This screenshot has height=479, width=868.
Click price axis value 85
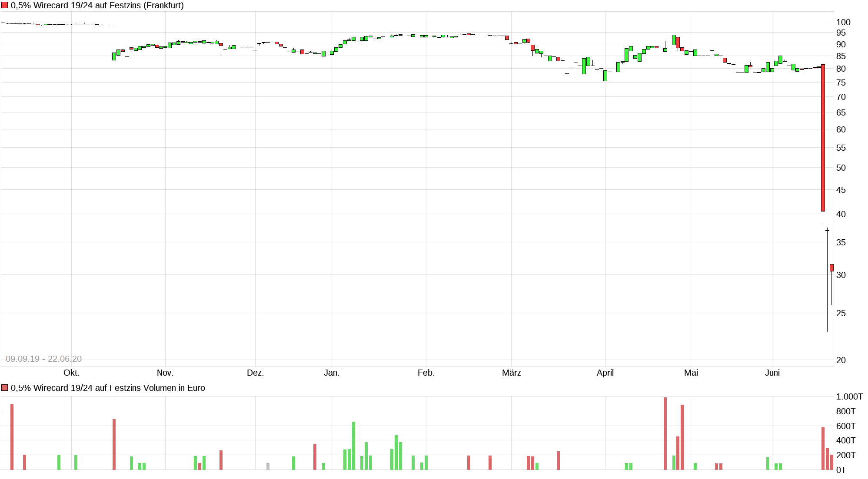(841, 56)
